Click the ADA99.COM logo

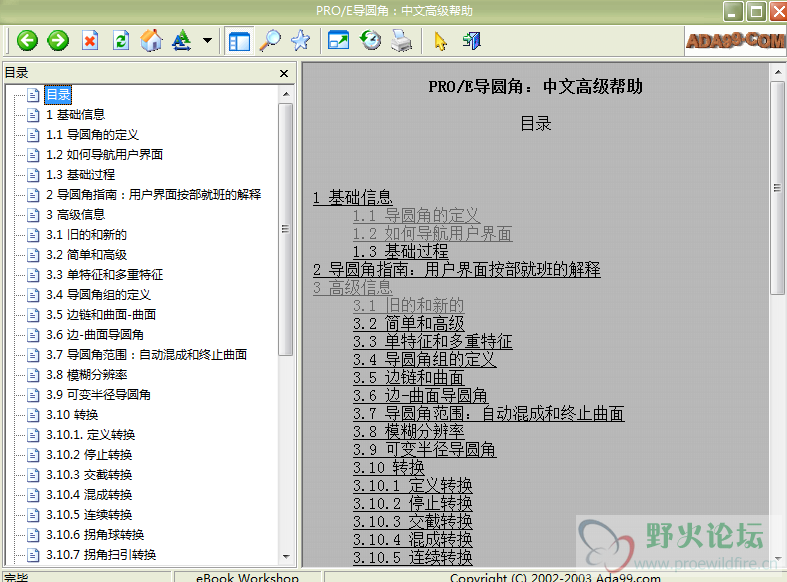(x=735, y=40)
